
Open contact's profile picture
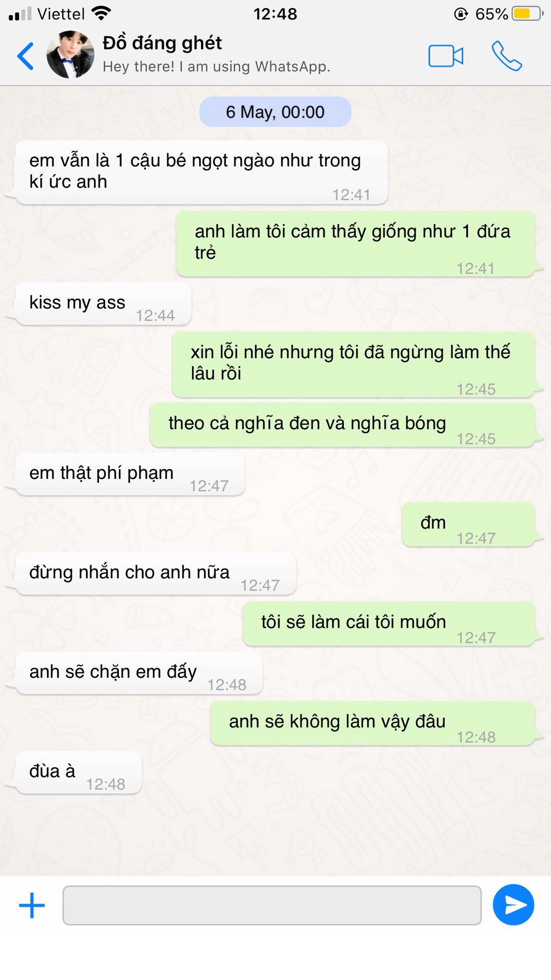pyautogui.click(x=70, y=55)
